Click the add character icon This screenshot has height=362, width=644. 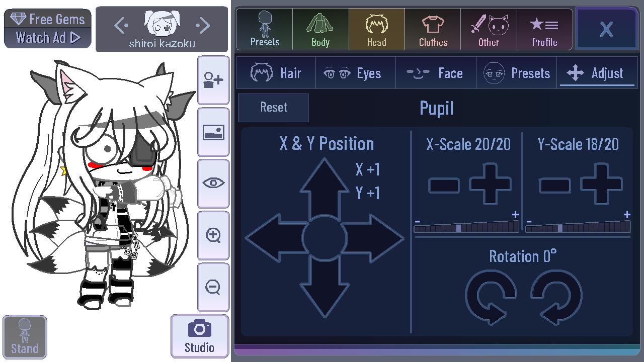213,79
